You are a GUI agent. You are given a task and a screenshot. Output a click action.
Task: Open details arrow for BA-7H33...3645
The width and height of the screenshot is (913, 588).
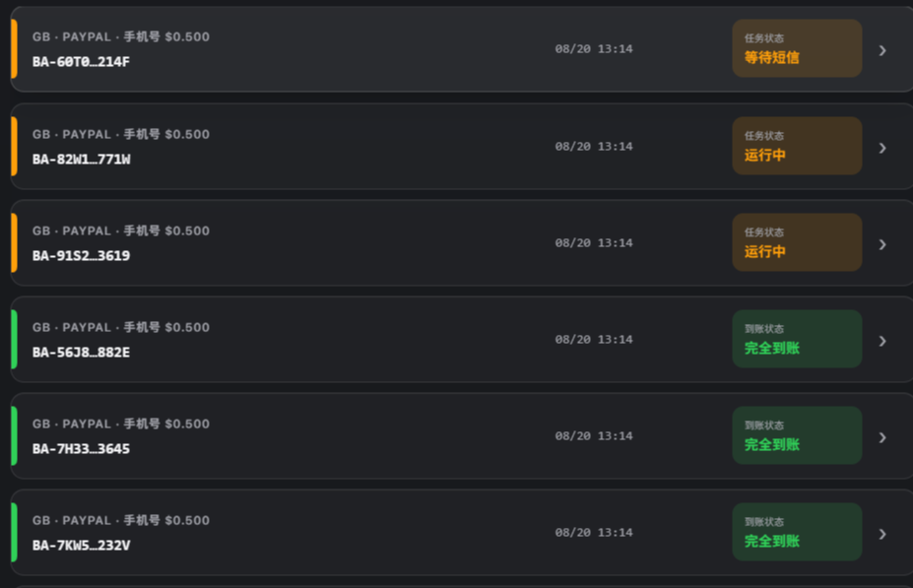[x=882, y=437]
